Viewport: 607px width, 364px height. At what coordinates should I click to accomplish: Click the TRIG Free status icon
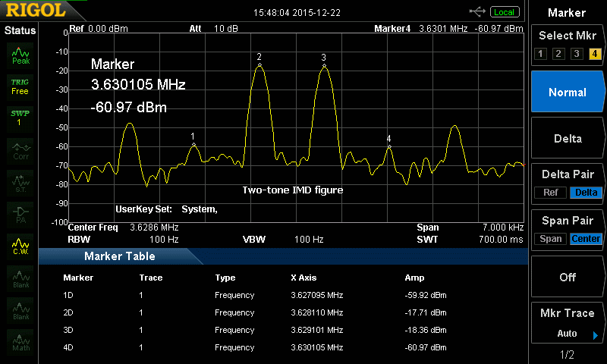(x=20, y=86)
